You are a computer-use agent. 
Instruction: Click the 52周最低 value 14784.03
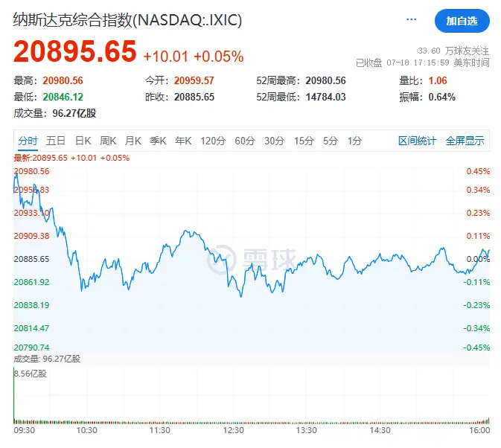click(x=325, y=97)
